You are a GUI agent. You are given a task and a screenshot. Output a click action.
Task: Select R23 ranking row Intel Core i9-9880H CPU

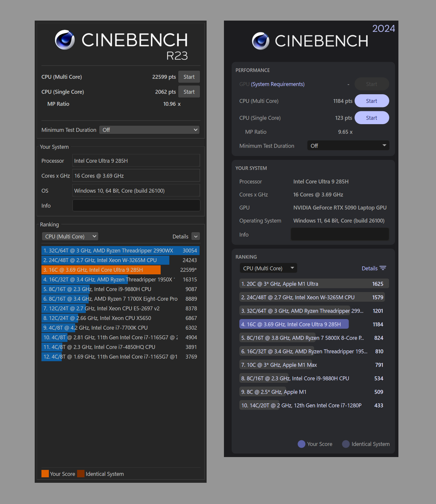pos(120,289)
